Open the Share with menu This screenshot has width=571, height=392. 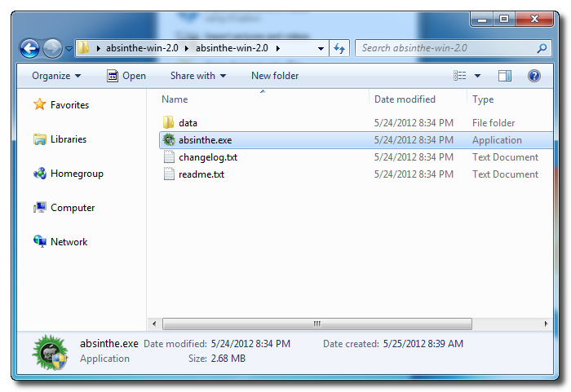point(198,76)
